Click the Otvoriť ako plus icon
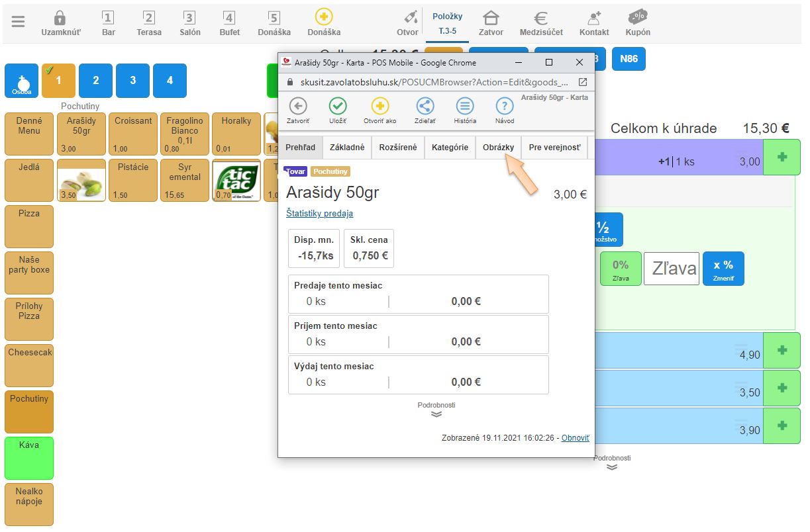Screen dimensions: 810x532 click(x=380, y=106)
